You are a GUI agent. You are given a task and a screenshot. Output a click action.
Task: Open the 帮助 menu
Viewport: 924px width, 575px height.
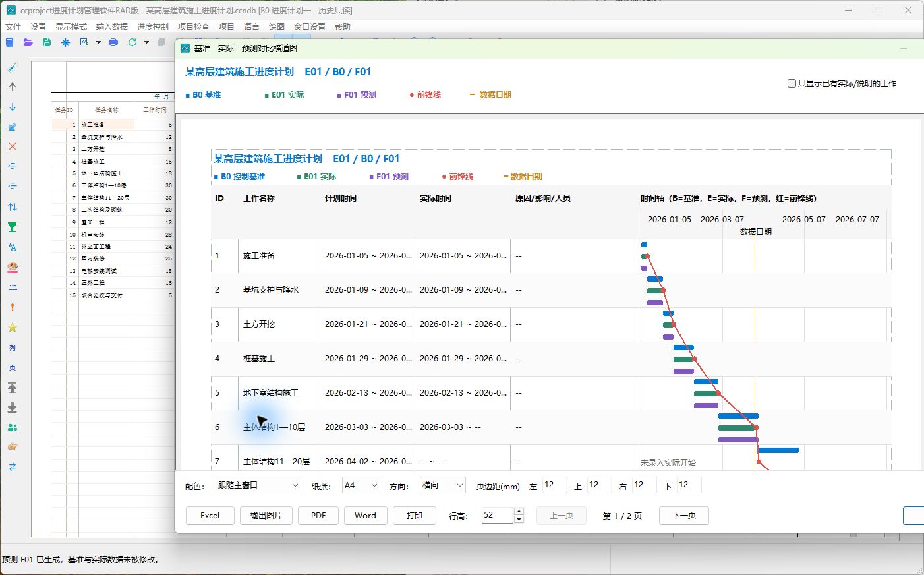click(x=343, y=26)
